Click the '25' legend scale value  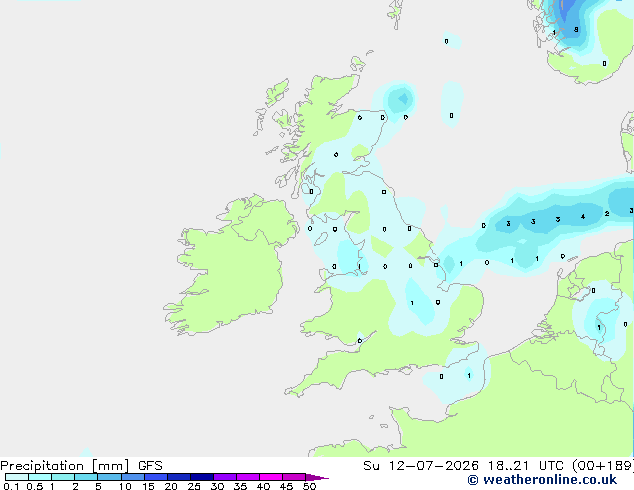(194, 486)
